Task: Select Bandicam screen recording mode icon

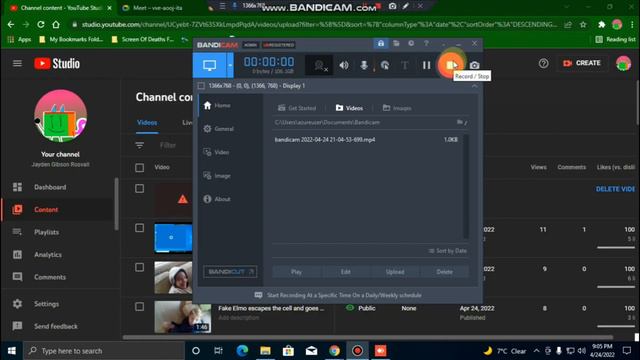Action: (209, 65)
